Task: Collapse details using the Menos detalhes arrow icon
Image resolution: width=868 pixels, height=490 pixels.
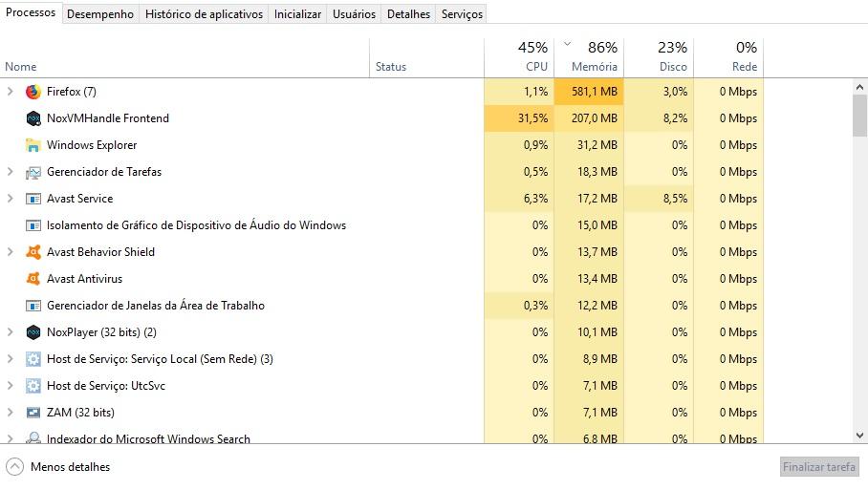Action: [x=15, y=467]
